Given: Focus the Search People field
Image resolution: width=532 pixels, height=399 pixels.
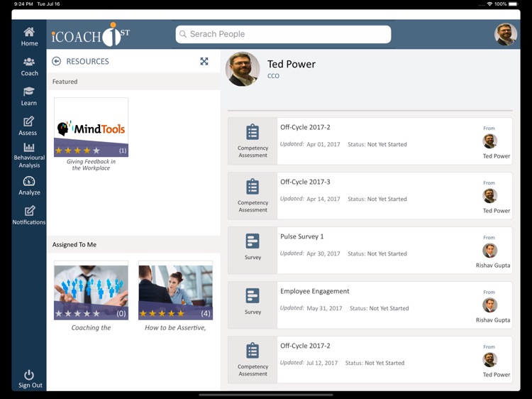Looking at the screenshot, I should [x=283, y=34].
